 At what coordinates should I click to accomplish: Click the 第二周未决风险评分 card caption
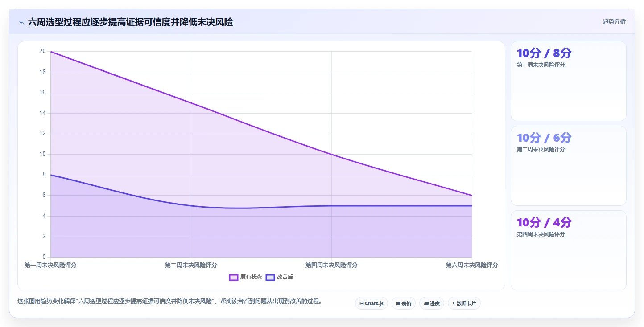541,150
